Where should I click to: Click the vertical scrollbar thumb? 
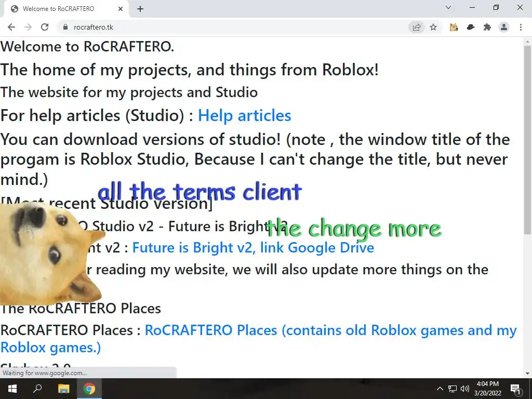pyautogui.click(x=527, y=139)
